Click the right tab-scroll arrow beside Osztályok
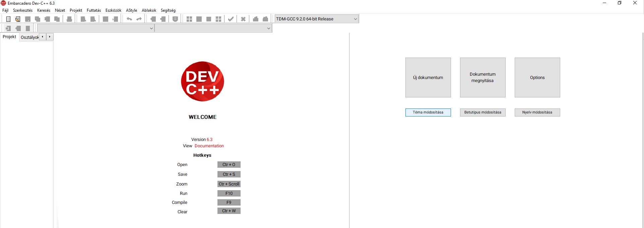This screenshot has width=644, height=228. (x=50, y=37)
